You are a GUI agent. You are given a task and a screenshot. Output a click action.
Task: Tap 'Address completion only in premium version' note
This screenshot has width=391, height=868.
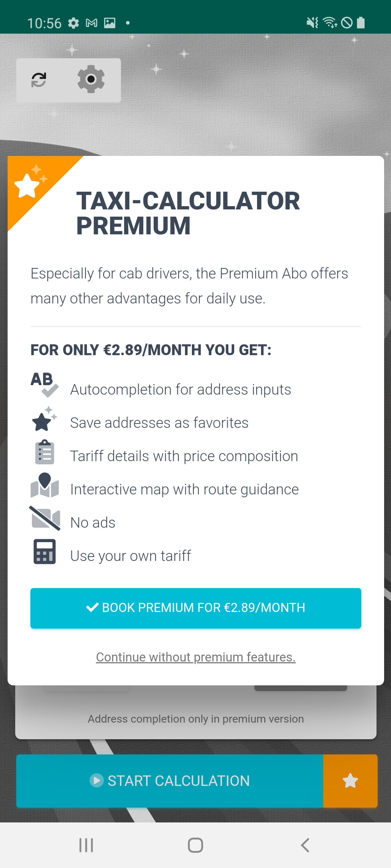[x=195, y=719]
